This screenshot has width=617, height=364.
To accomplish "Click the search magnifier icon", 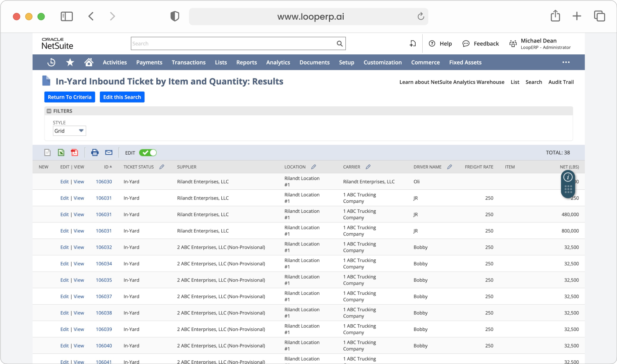I will 340,44.
